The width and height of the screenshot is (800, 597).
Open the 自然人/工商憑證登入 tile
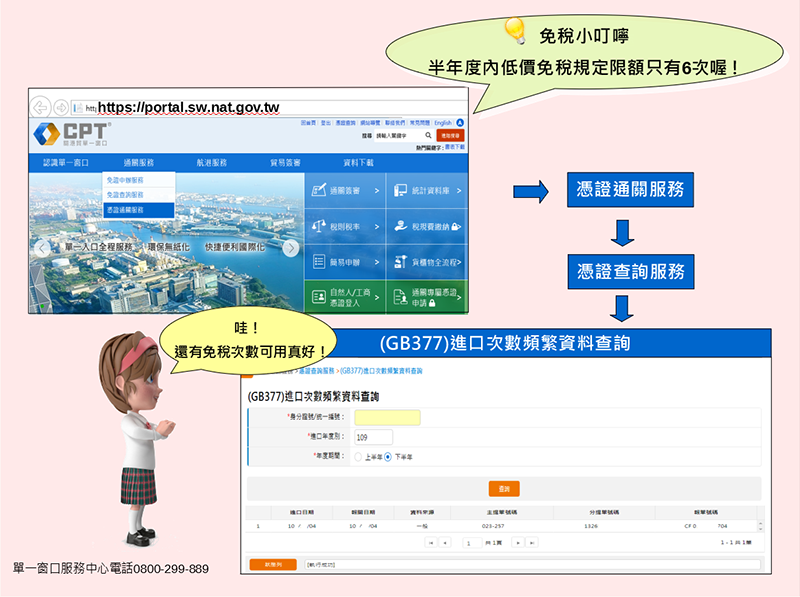coord(343,296)
